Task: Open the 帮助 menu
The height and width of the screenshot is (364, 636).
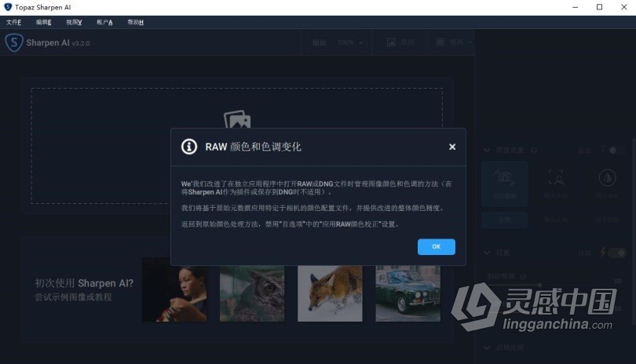Action: click(x=135, y=22)
